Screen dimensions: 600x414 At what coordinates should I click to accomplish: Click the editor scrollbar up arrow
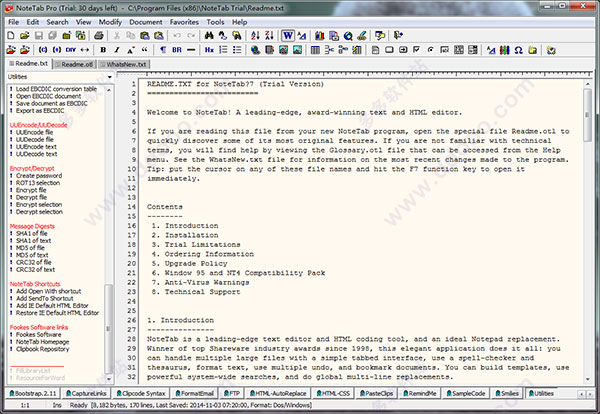pos(588,83)
